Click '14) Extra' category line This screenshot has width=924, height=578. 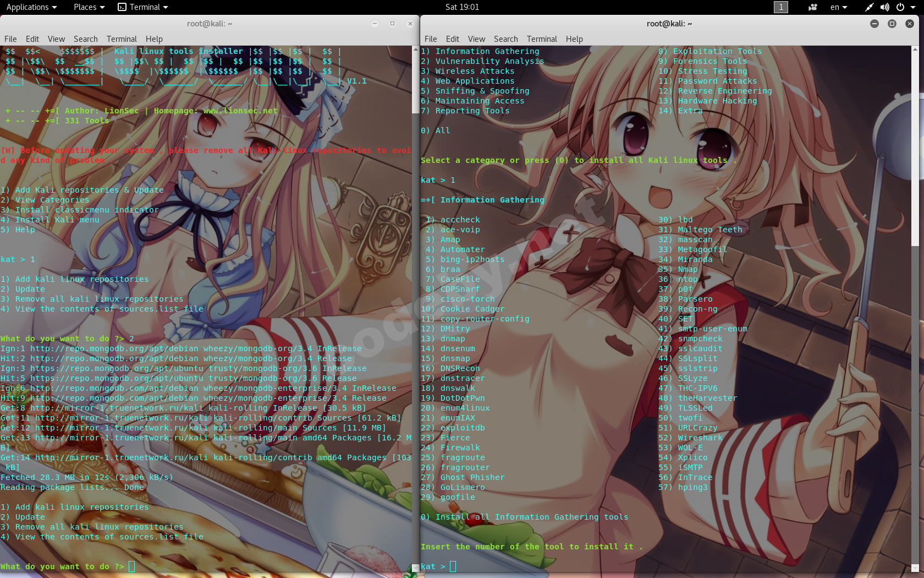pos(680,111)
